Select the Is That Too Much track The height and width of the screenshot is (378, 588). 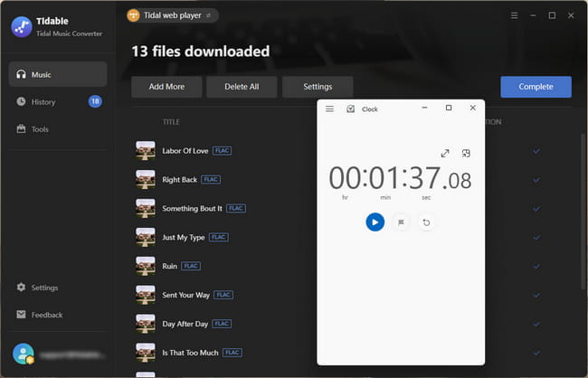pyautogui.click(x=190, y=353)
